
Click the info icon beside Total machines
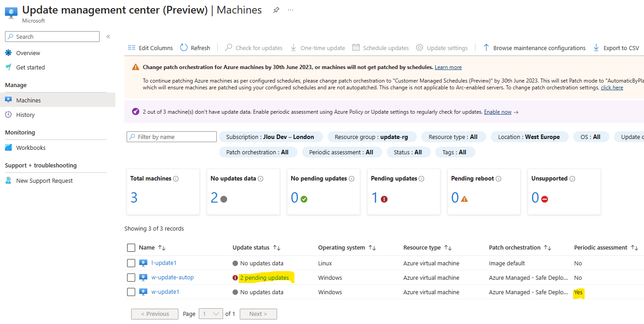coord(176,179)
